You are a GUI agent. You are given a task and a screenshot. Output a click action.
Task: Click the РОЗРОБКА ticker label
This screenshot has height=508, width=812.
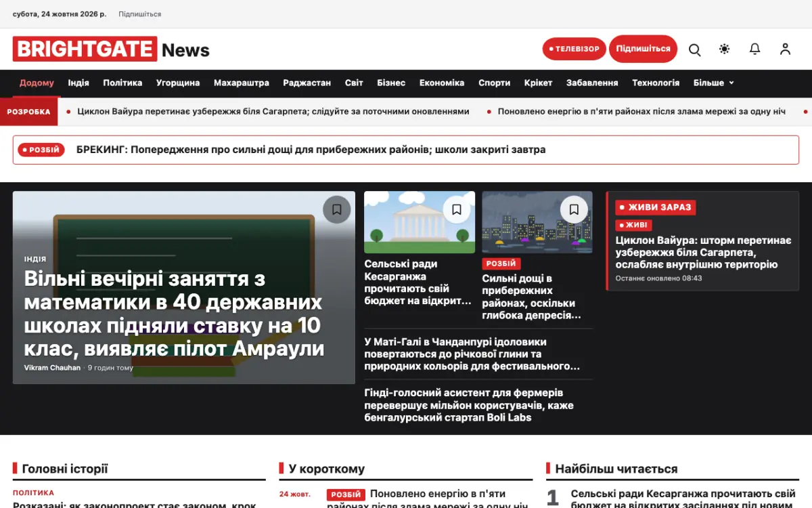tap(28, 112)
